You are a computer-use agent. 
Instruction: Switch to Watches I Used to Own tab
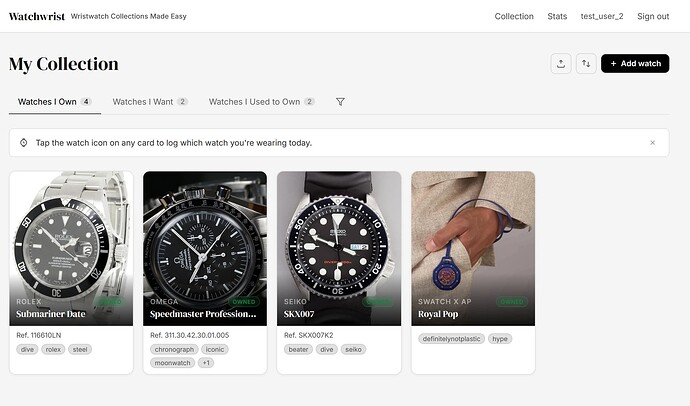261,102
